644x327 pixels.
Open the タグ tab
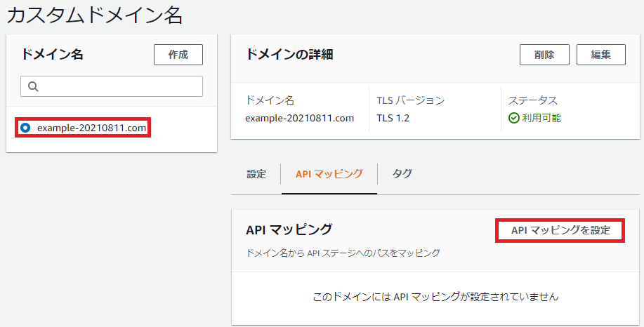pyautogui.click(x=402, y=174)
